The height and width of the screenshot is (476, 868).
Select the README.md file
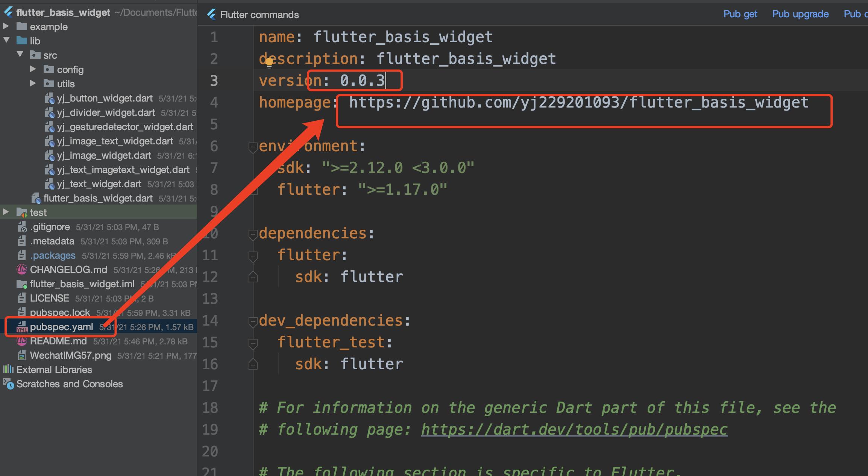tap(58, 341)
